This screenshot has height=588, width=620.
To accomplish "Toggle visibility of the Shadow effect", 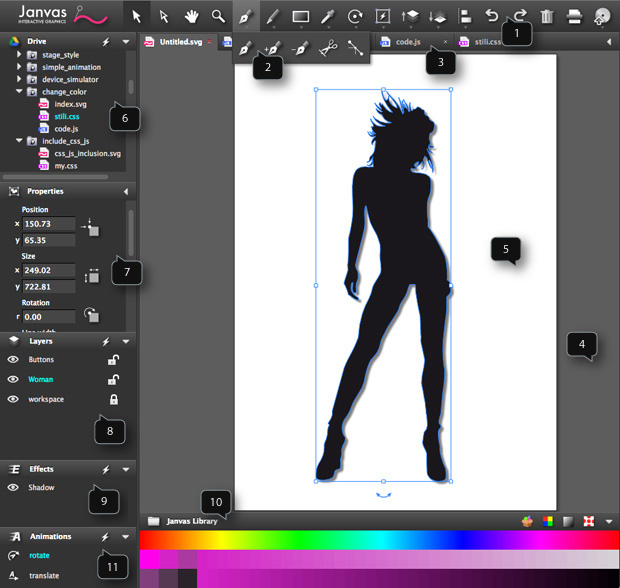I will coord(14,488).
